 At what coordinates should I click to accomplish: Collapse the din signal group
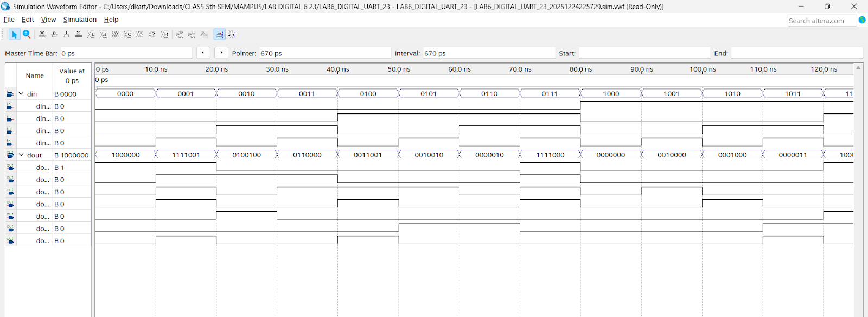(x=21, y=94)
